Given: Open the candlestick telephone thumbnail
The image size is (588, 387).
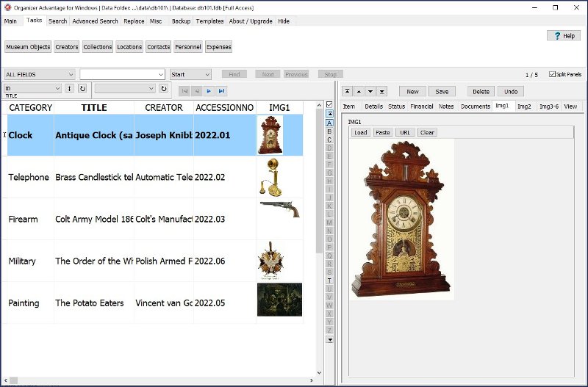Looking at the screenshot, I should [271, 177].
